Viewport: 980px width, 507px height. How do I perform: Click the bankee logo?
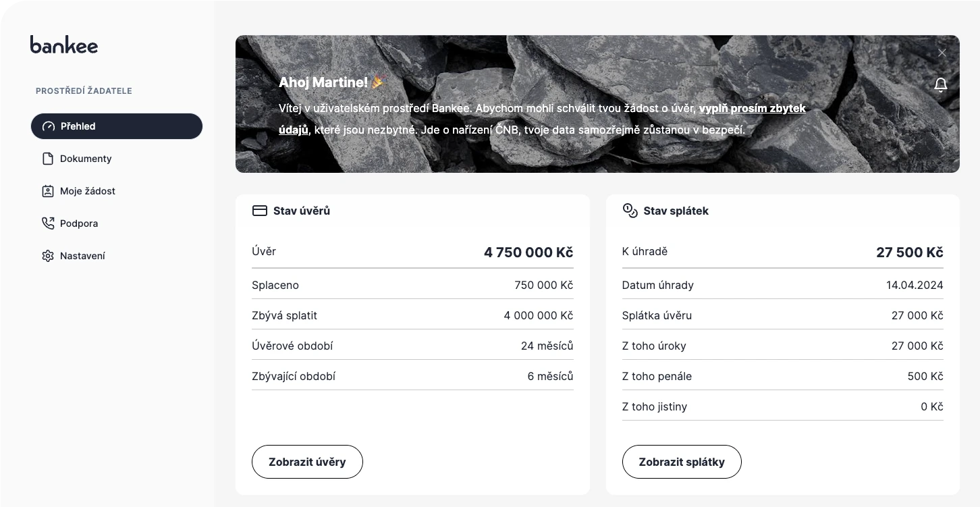64,45
